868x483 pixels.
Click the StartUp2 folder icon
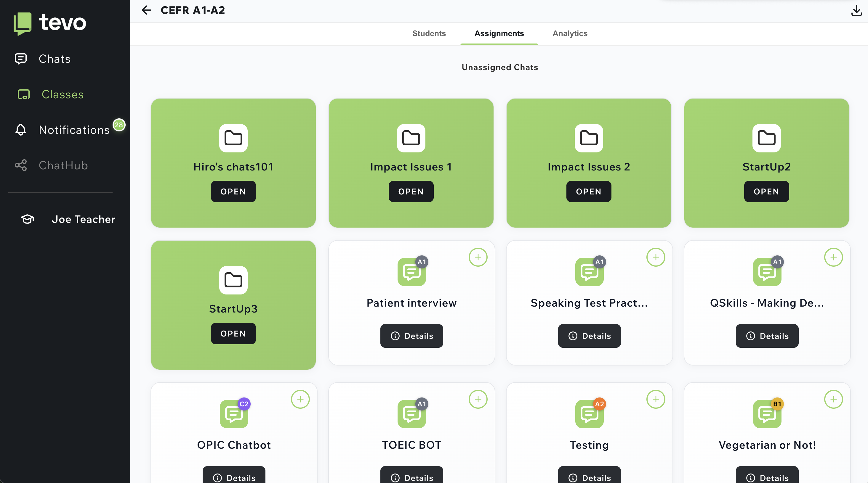(766, 138)
